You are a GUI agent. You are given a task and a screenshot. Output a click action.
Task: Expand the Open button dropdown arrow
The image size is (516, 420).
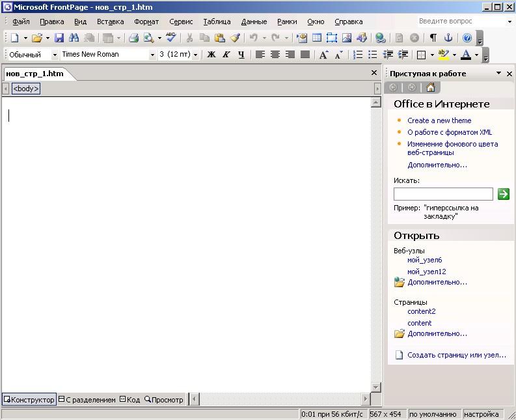point(48,38)
